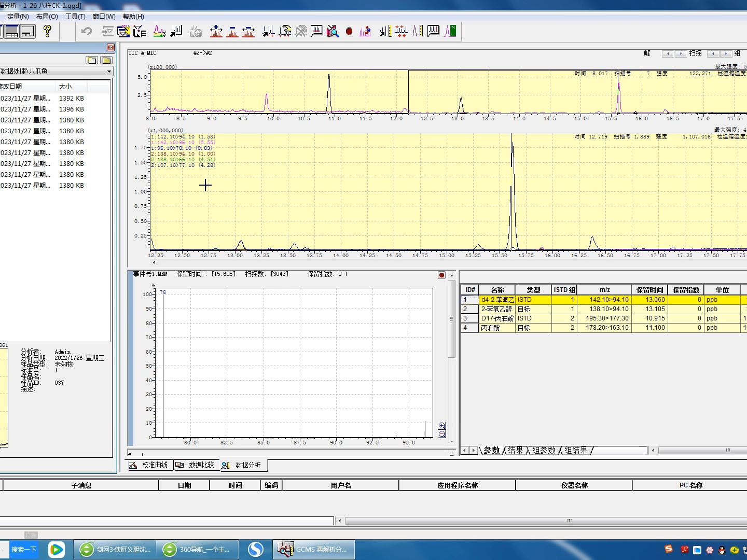Select the 2-苯氧乙醇 compound row

coord(603,309)
